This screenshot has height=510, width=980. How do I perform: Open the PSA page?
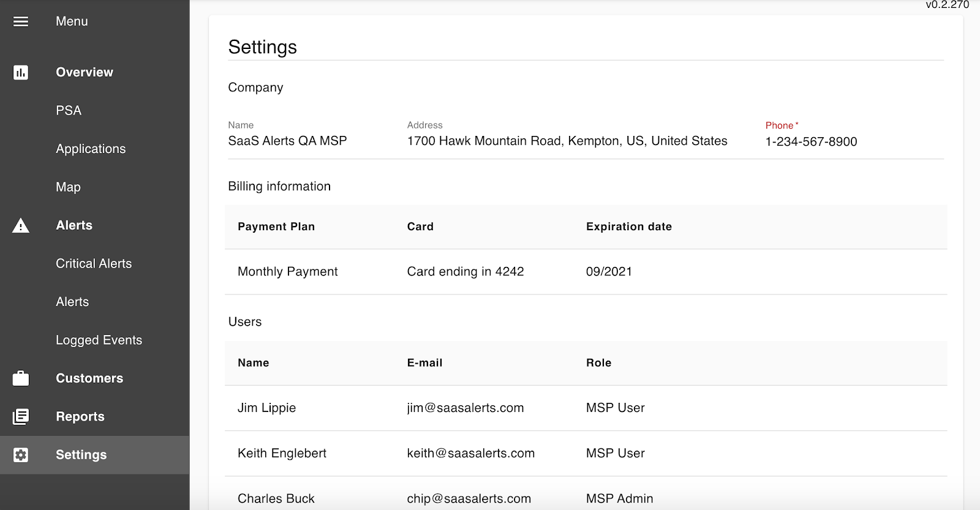point(69,111)
